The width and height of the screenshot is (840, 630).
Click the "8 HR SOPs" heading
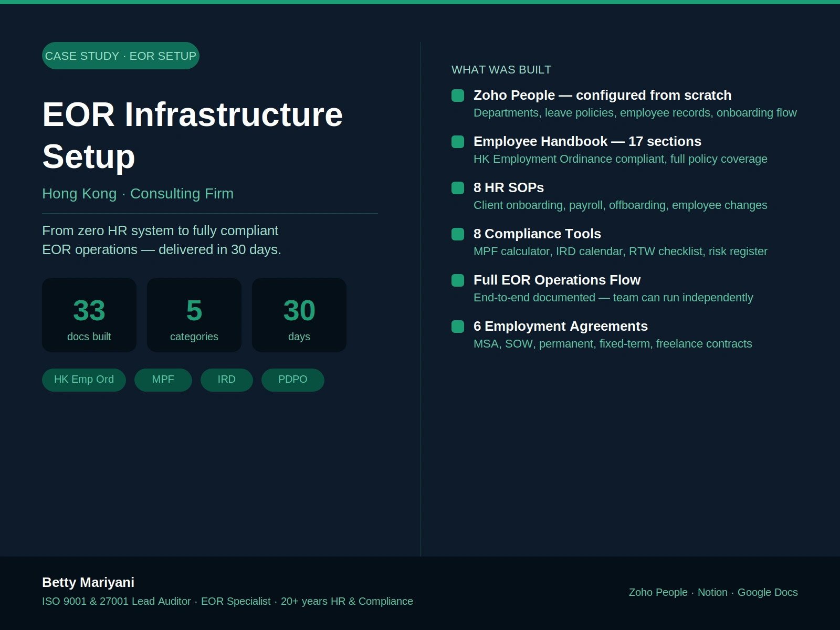pyautogui.click(x=509, y=187)
